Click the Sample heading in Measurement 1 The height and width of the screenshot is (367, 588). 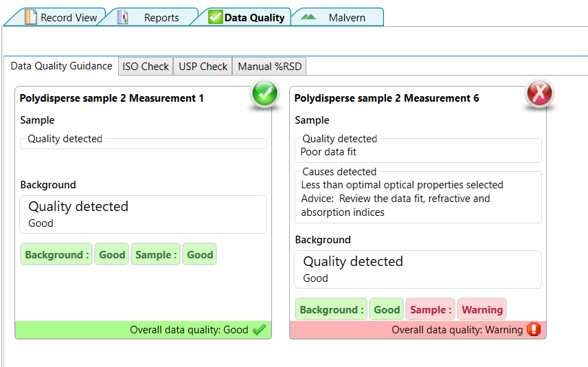(38, 120)
